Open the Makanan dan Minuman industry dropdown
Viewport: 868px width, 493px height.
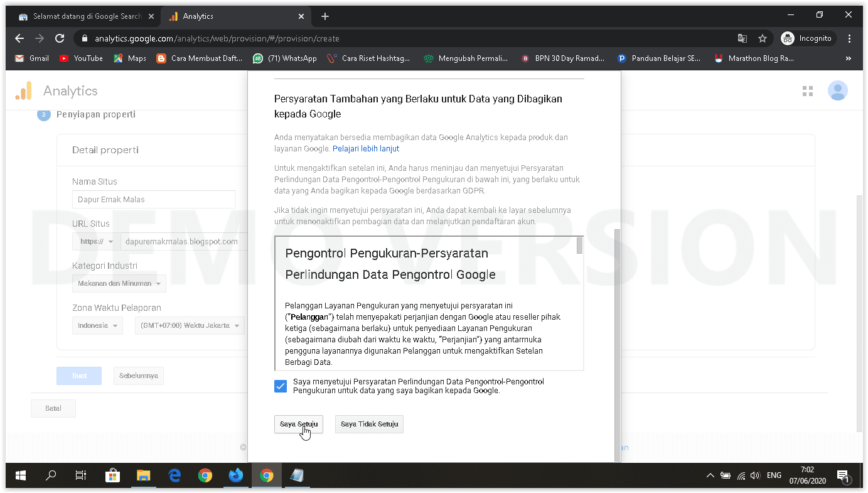click(119, 283)
